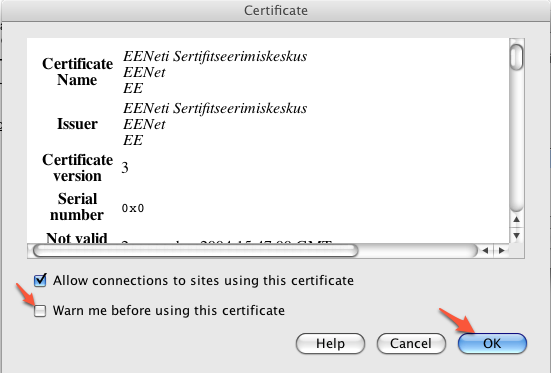The height and width of the screenshot is (373, 551).
Task: Click the vertical scrollbar up arrow
Action: click(516, 219)
